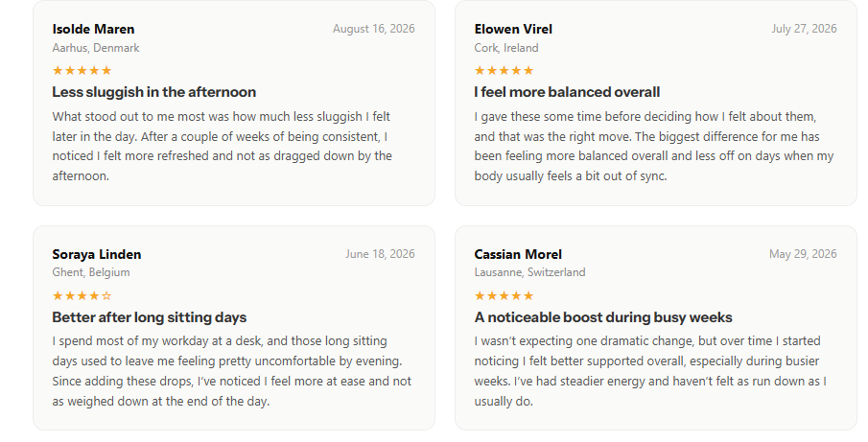Image resolution: width=868 pixels, height=442 pixels.
Task: Click the 'Better after long sitting days' heading
Action: (x=150, y=317)
